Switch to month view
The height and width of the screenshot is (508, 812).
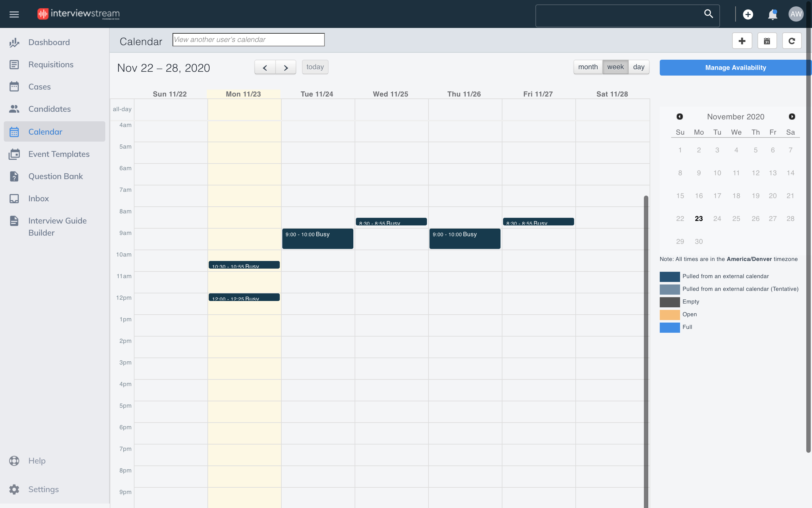coord(588,67)
